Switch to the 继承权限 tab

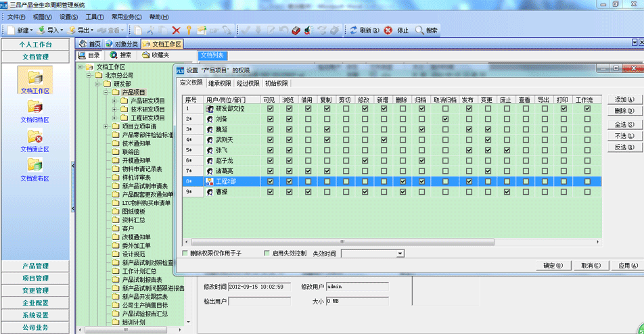tap(219, 83)
